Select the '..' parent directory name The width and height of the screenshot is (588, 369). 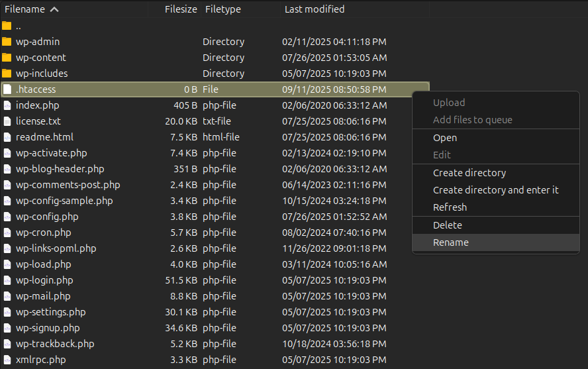coord(19,27)
